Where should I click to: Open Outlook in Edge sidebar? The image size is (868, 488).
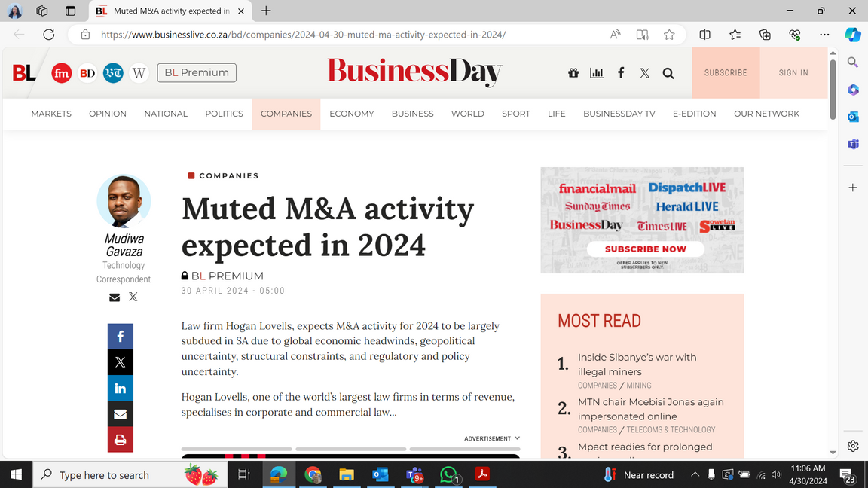tap(853, 117)
